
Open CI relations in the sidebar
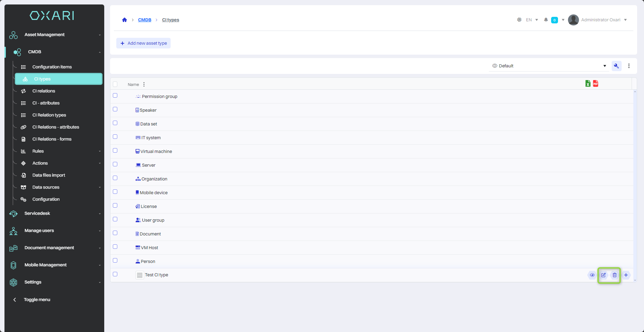click(x=44, y=91)
